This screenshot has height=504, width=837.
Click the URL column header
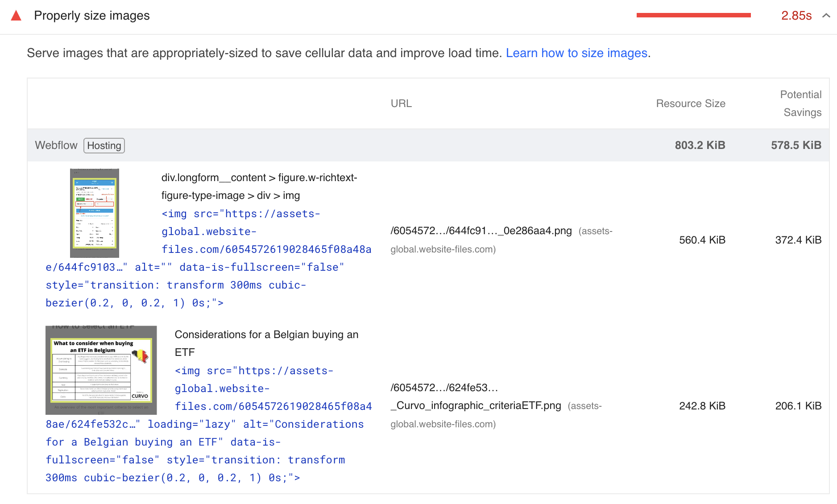click(401, 103)
